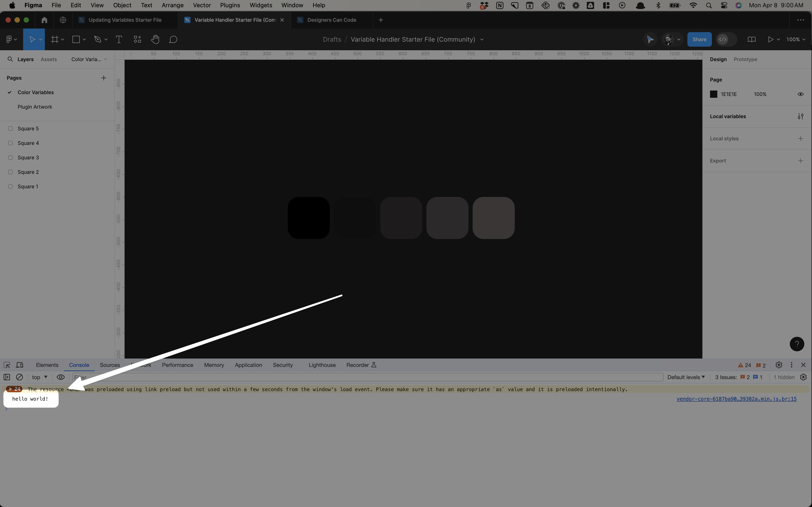Screen dimensions: 812x507
Task: Expand Export section in Design panel
Action: (800, 161)
